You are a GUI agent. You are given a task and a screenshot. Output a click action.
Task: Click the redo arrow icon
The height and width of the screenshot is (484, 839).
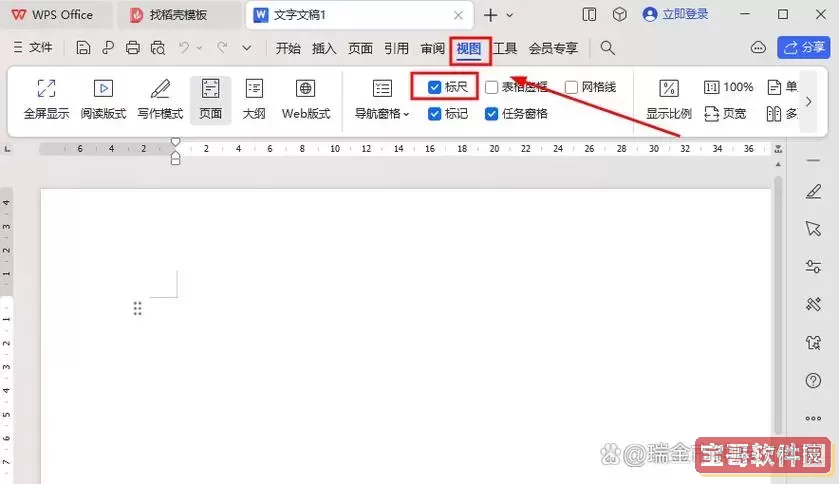point(222,48)
